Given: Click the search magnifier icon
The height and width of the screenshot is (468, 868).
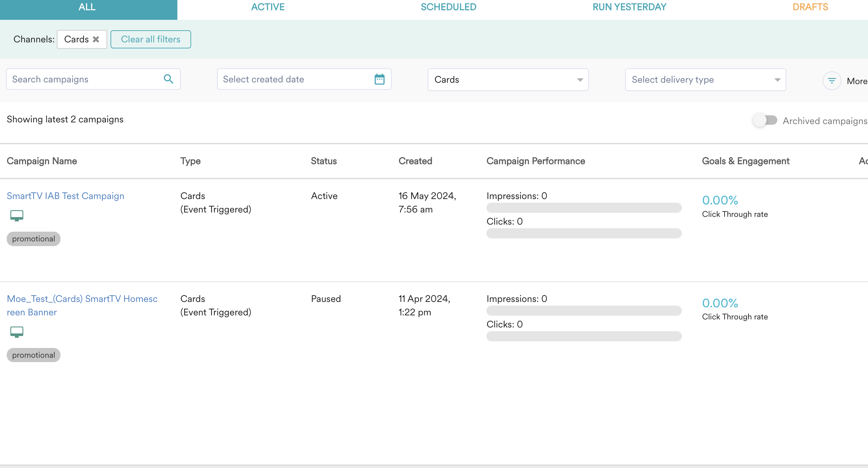Looking at the screenshot, I should 169,79.
